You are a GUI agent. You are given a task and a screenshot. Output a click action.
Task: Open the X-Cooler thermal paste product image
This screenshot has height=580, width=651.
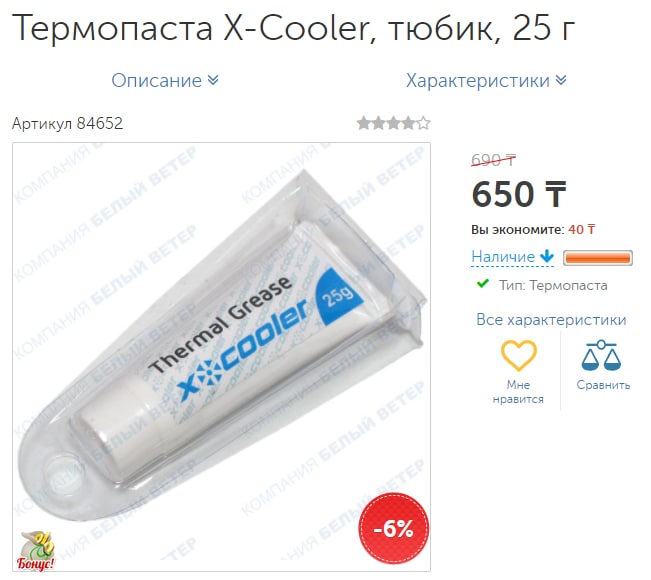221,357
